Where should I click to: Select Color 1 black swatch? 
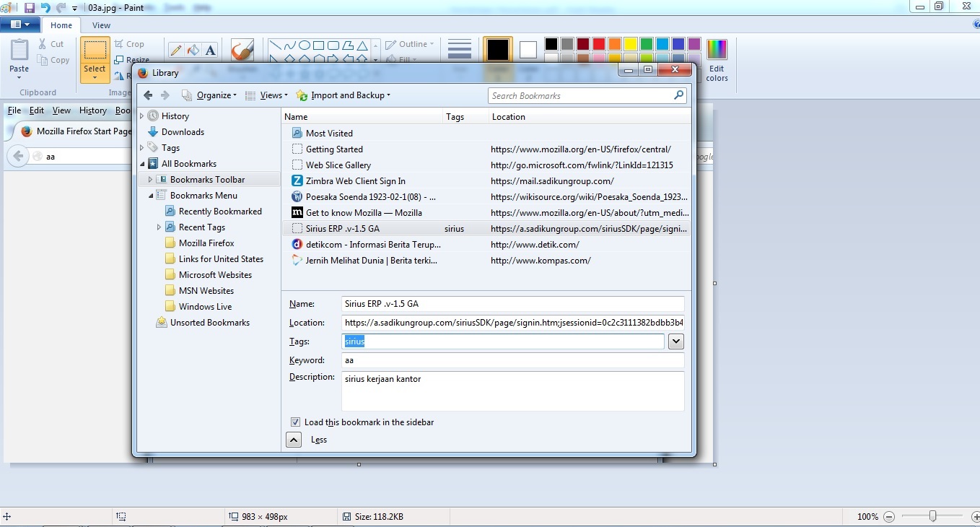coord(498,50)
